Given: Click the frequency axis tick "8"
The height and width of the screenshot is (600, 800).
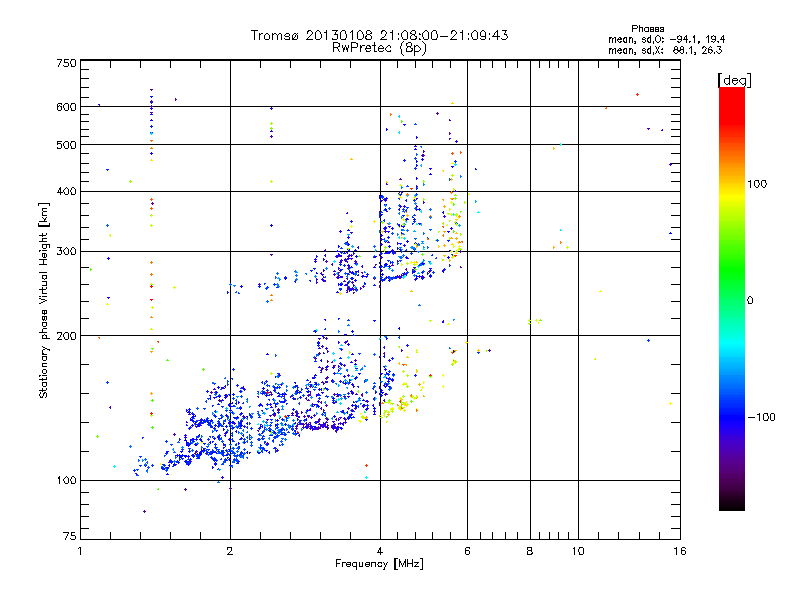Looking at the screenshot, I should coord(530,551).
